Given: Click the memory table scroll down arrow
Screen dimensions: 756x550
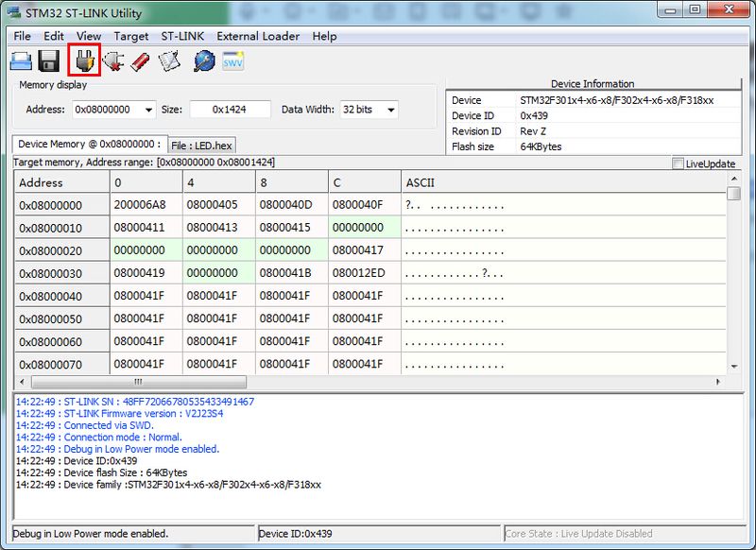Looking at the screenshot, I should pos(734,367).
